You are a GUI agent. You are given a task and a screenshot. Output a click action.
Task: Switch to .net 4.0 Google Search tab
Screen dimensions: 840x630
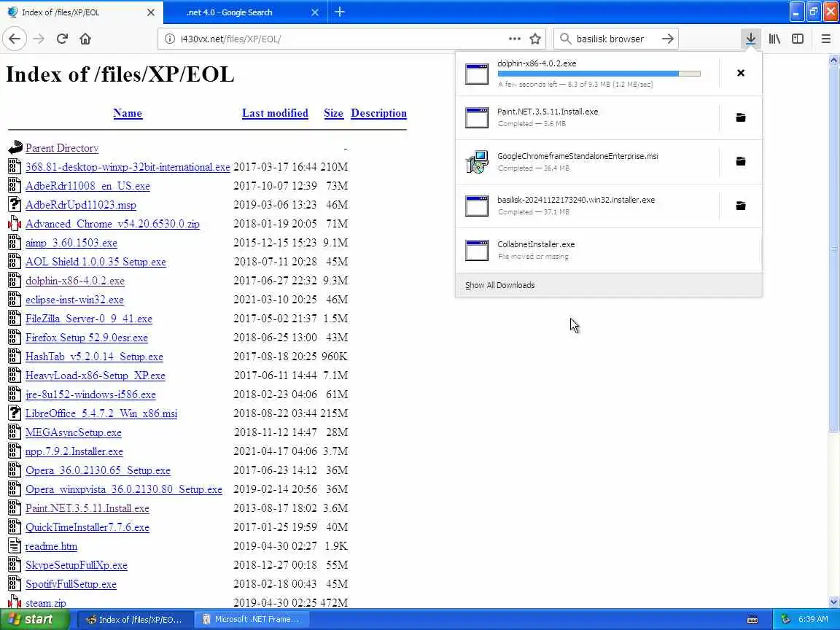244,12
